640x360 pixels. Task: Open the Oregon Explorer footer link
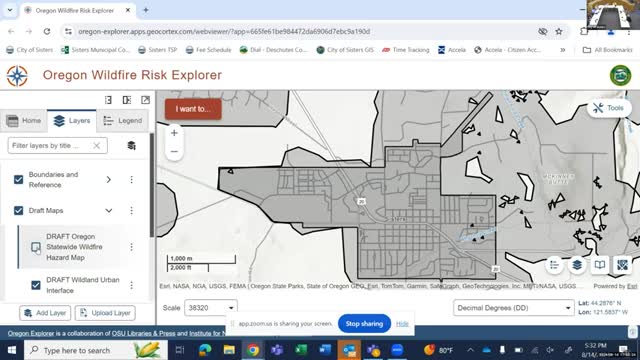pyautogui.click(x=31, y=333)
